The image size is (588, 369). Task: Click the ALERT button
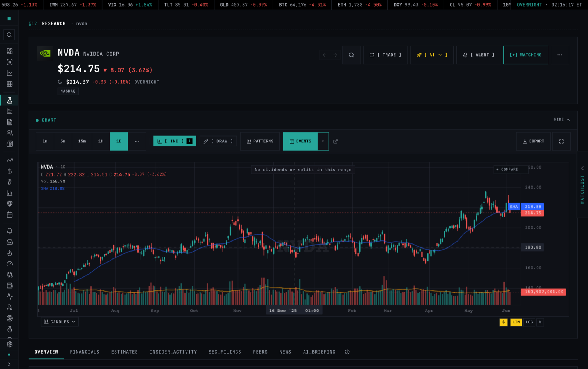[x=478, y=55]
